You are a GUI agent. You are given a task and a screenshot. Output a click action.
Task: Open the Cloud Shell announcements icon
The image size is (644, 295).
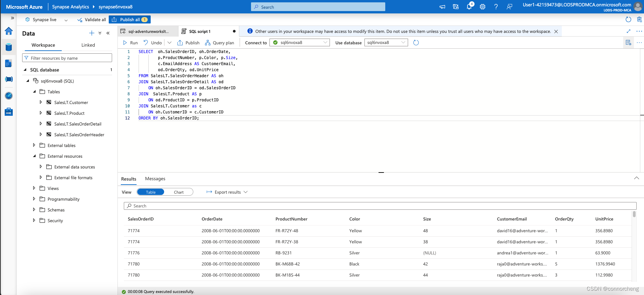(x=442, y=7)
